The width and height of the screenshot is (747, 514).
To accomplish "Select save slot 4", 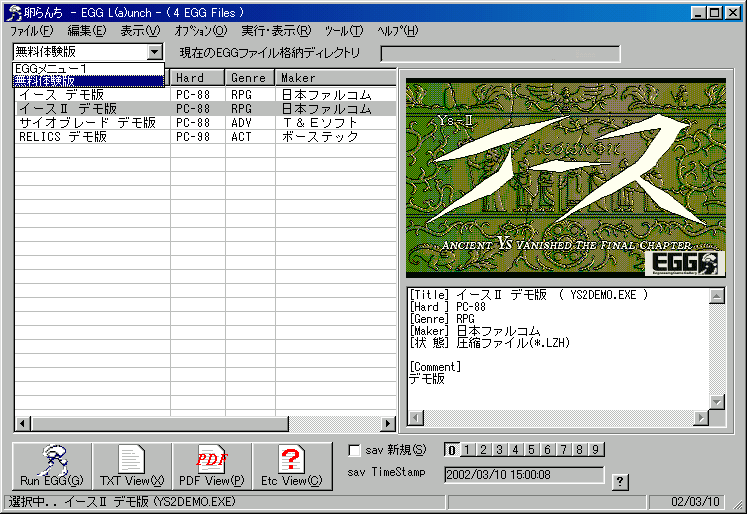I will (515, 450).
